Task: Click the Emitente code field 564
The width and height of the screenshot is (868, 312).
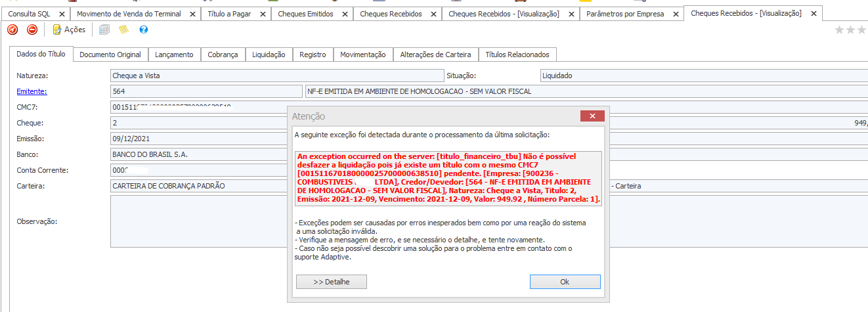Action: [x=206, y=91]
